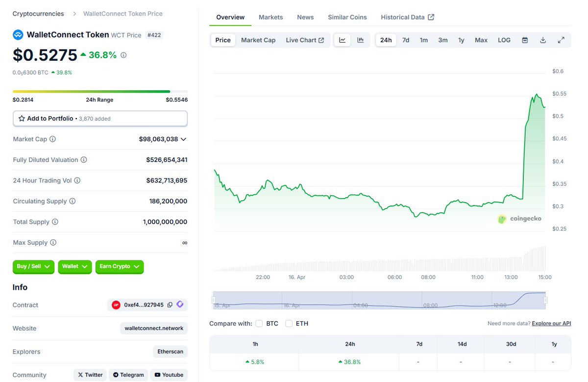Click the Fully Diluted Valuation info icon
The width and height of the screenshot is (588, 382).
(x=84, y=160)
